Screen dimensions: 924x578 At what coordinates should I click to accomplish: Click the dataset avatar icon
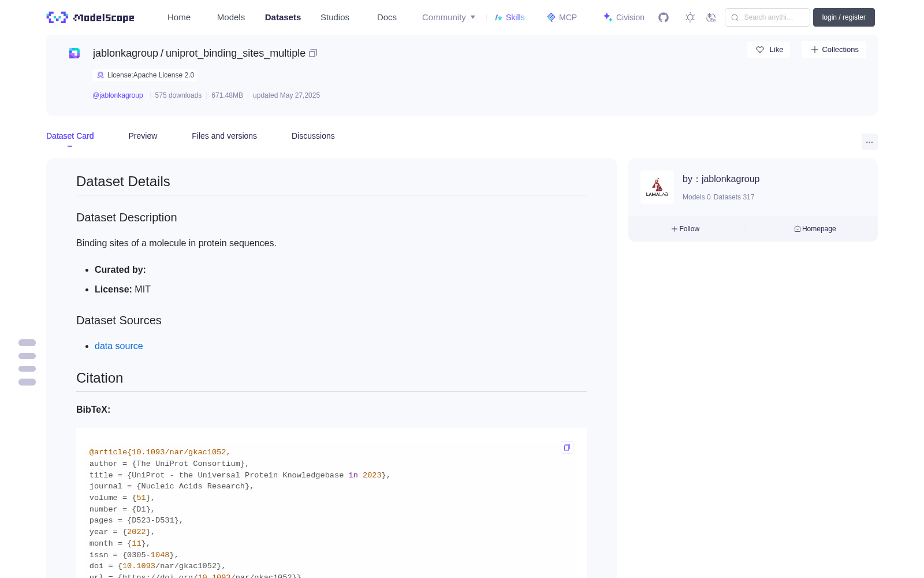point(74,53)
